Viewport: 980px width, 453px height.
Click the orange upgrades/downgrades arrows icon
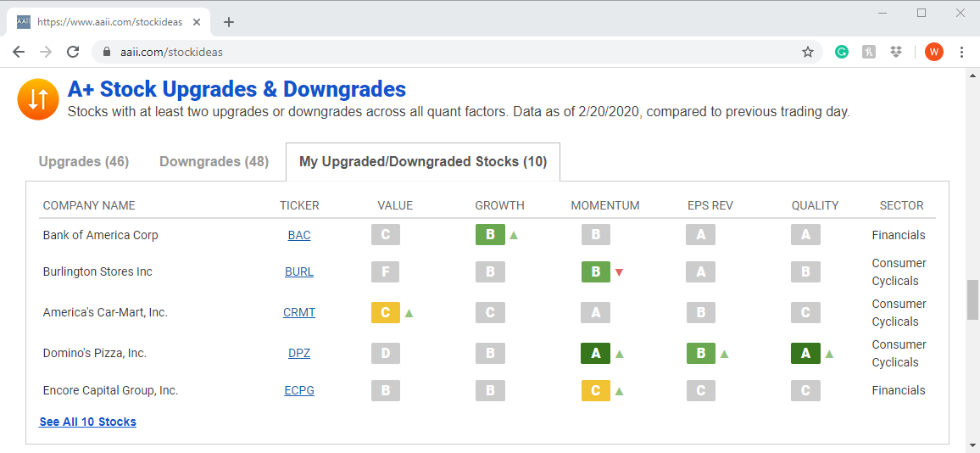click(38, 99)
